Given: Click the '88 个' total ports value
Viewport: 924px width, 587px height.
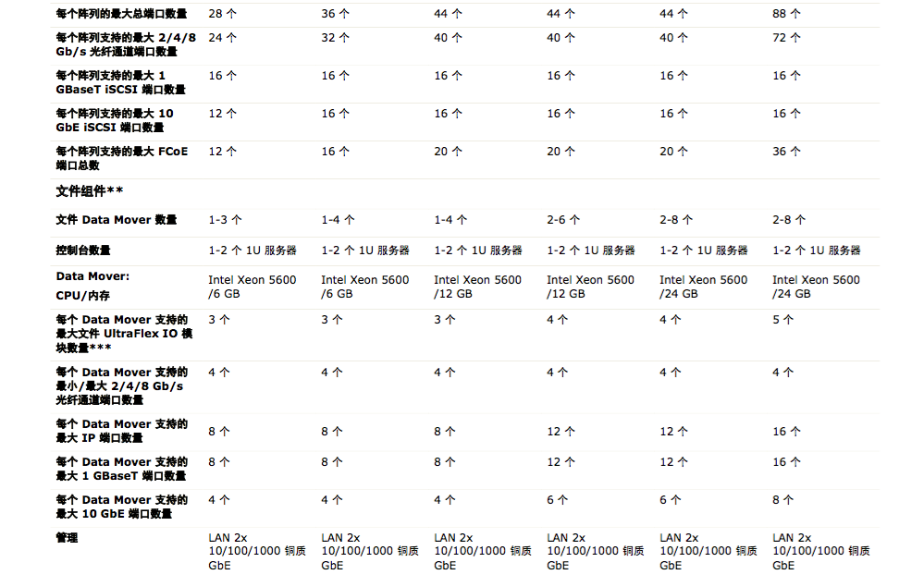Looking at the screenshot, I should click(786, 14).
